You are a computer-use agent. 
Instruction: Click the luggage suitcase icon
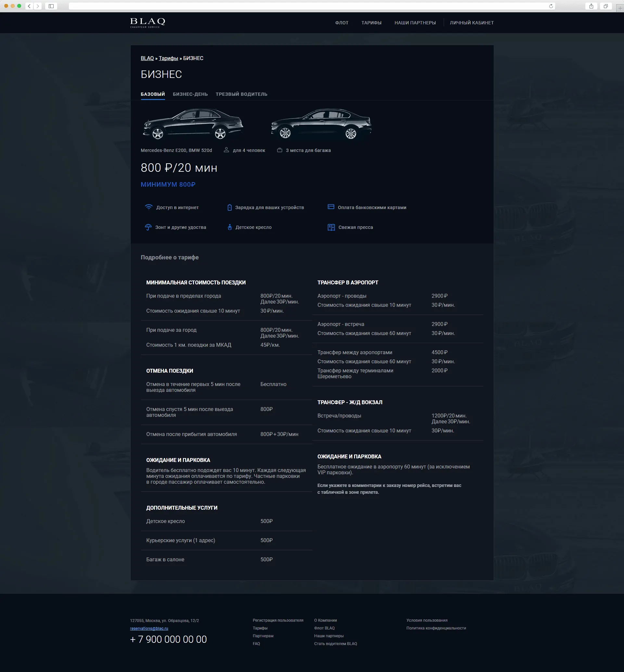(280, 150)
